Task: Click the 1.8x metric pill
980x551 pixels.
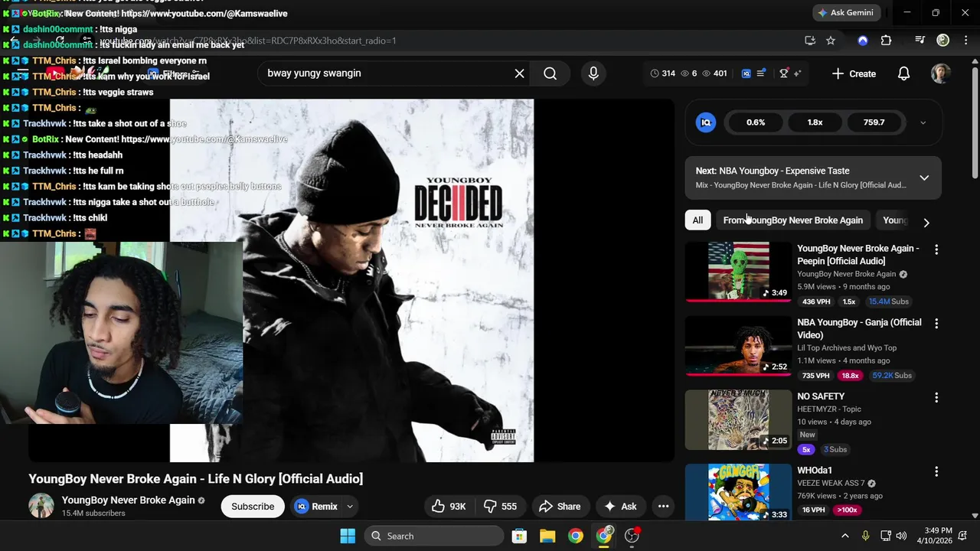Action: click(x=815, y=122)
